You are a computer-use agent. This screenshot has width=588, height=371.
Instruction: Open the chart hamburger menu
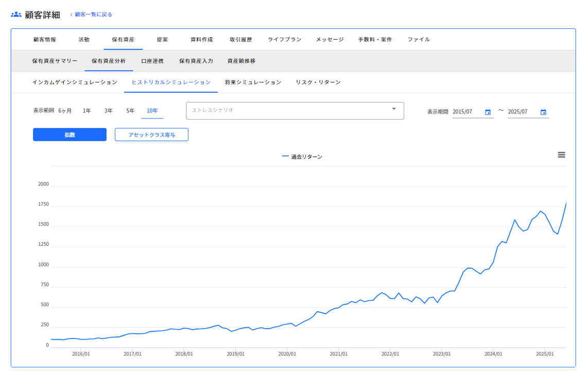point(561,155)
